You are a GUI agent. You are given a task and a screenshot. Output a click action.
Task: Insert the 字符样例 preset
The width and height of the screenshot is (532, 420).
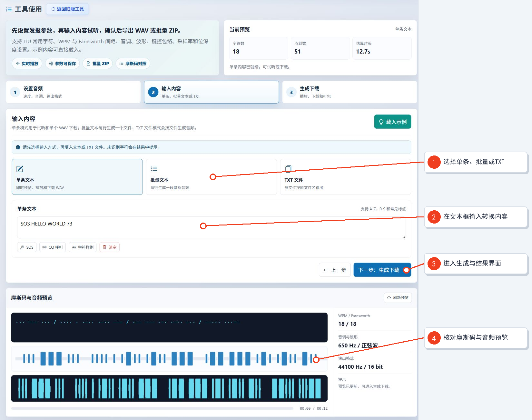pyautogui.click(x=83, y=247)
